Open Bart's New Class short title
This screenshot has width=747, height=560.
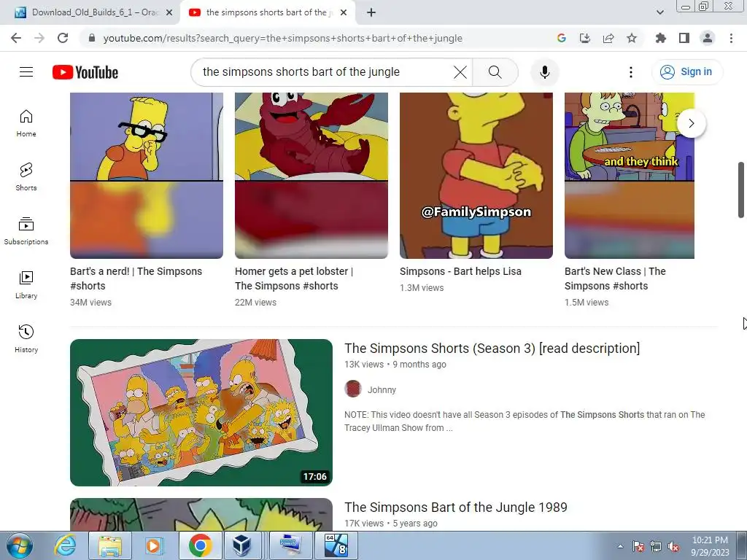pos(615,279)
